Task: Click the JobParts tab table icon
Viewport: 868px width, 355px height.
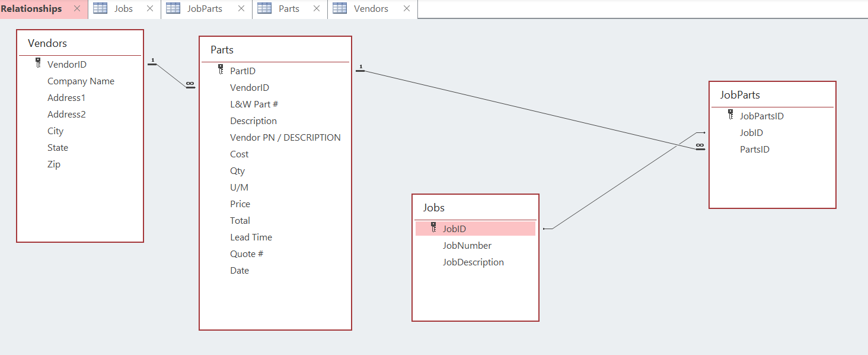Action: point(173,8)
